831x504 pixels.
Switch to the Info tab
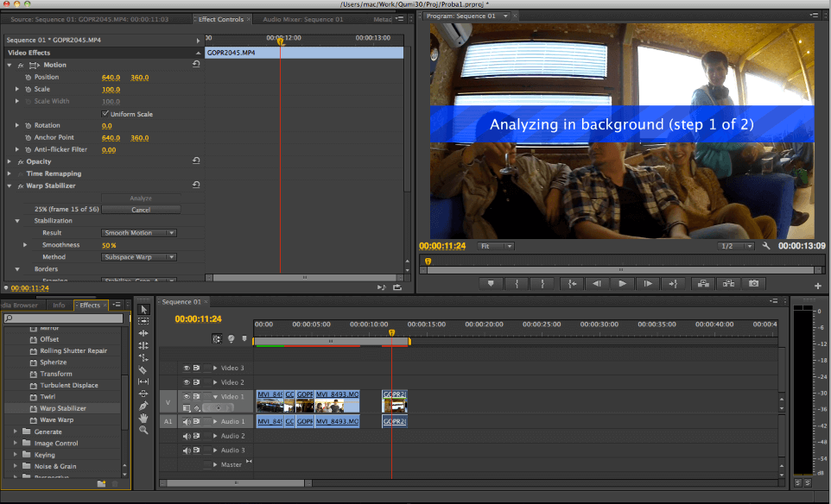click(59, 305)
